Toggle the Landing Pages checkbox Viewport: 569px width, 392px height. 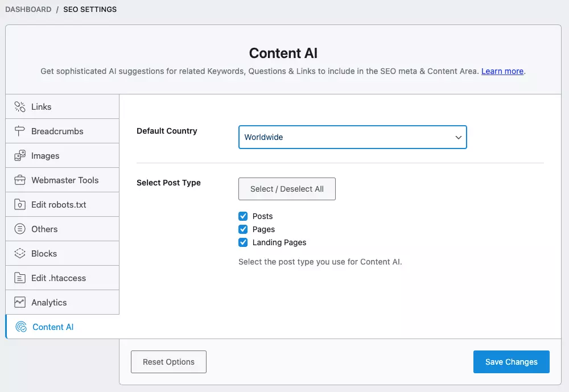click(x=243, y=242)
